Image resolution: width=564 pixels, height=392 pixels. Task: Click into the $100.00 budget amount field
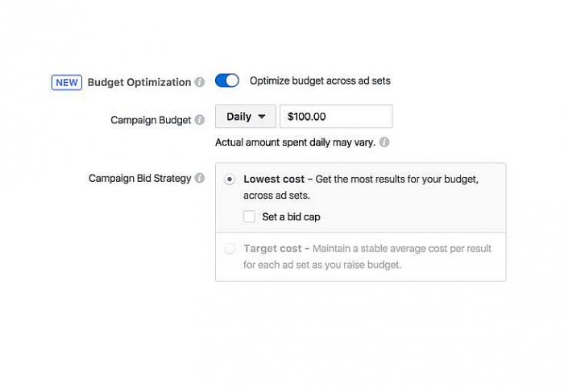(336, 117)
